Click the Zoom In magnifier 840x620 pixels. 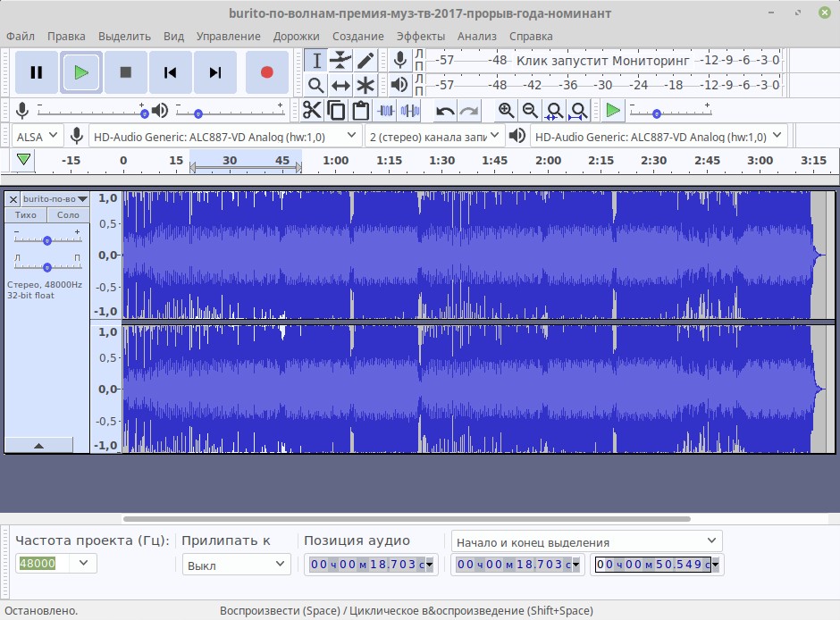click(x=506, y=110)
